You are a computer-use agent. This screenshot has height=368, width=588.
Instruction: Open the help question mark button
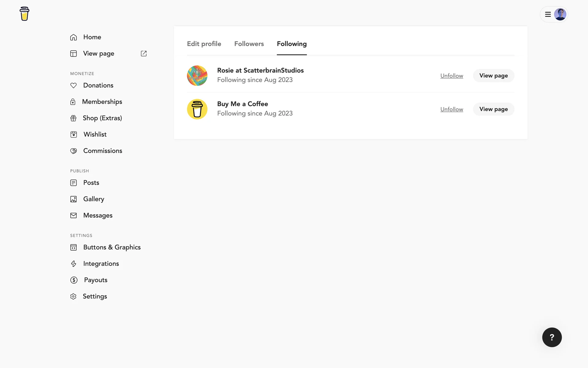point(552,337)
